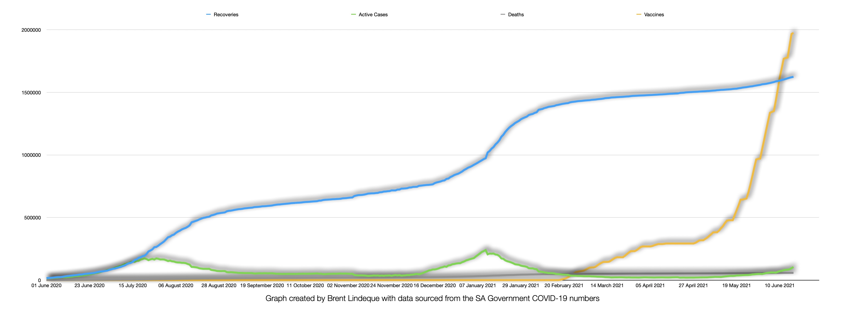This screenshot has width=868, height=321.
Task: Click the 05 April 2021 date label
Action: [x=650, y=286]
